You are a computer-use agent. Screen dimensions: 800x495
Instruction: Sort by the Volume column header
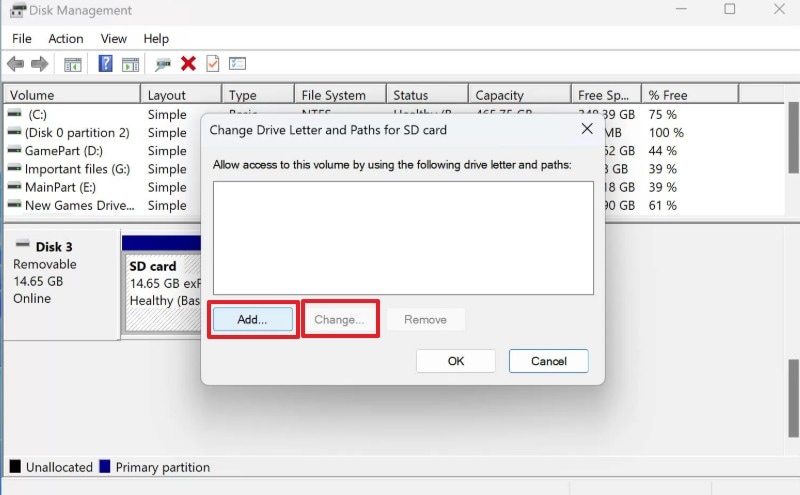pyautogui.click(x=72, y=95)
